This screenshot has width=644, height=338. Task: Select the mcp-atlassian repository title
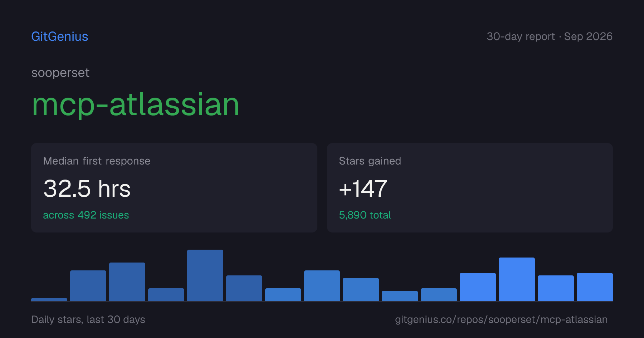[135, 105]
